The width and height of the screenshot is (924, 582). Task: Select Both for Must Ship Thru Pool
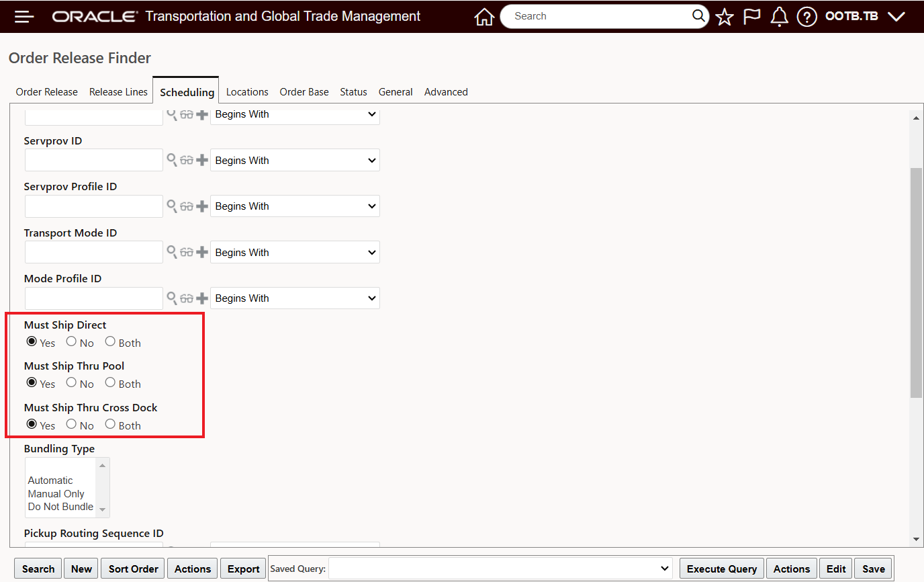click(110, 382)
